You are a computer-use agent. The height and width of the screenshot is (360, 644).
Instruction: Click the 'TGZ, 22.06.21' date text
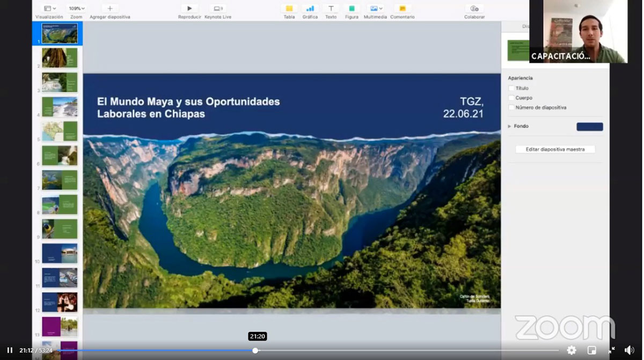(x=463, y=107)
